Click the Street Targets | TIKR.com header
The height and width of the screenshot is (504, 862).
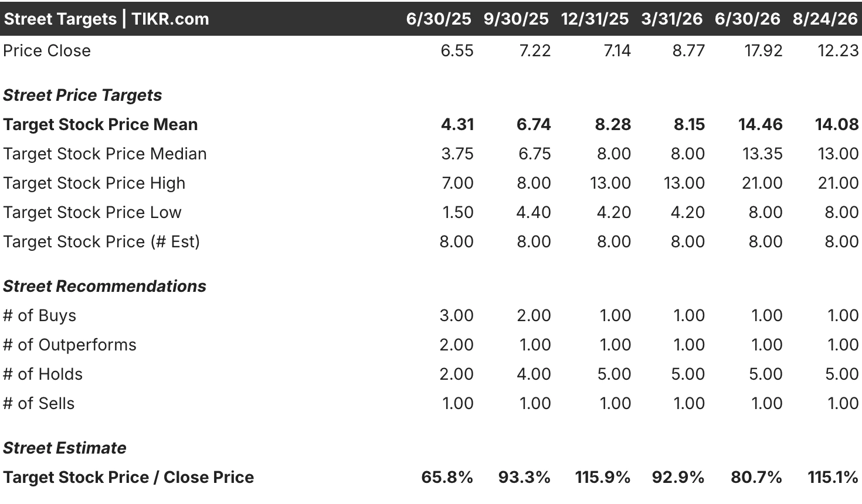pos(106,19)
